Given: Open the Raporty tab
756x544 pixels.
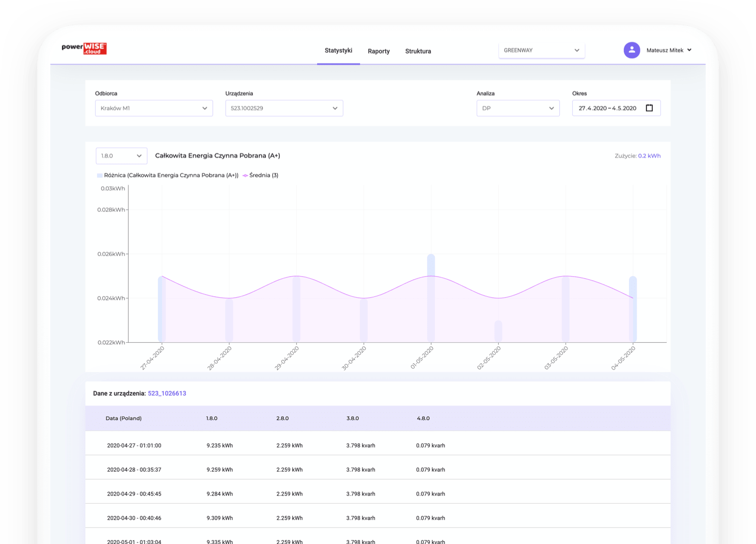Looking at the screenshot, I should point(379,51).
